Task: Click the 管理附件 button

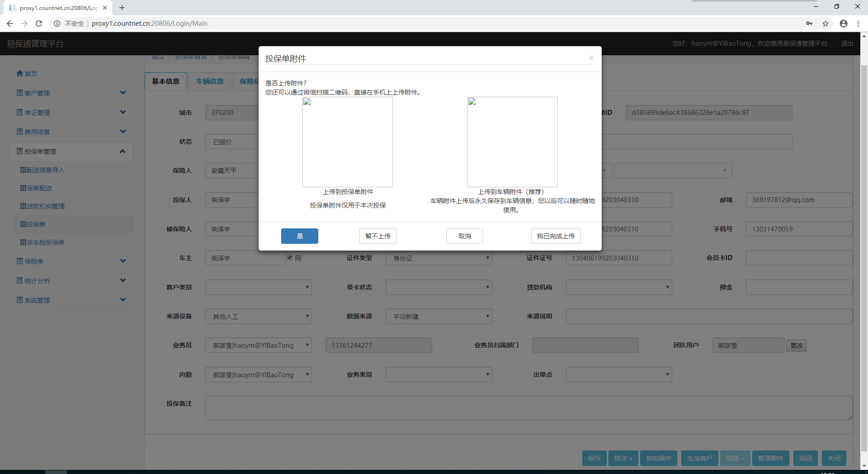Action: [x=770, y=458]
